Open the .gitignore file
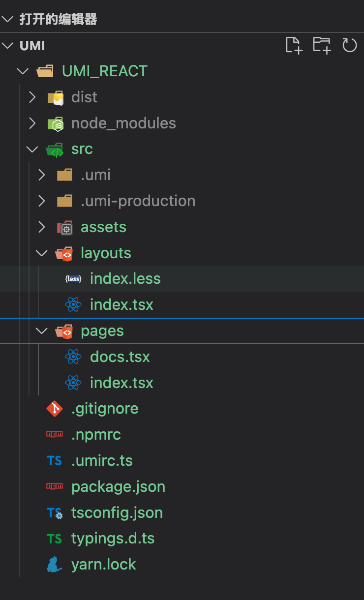This screenshot has height=600, width=364. tap(105, 409)
